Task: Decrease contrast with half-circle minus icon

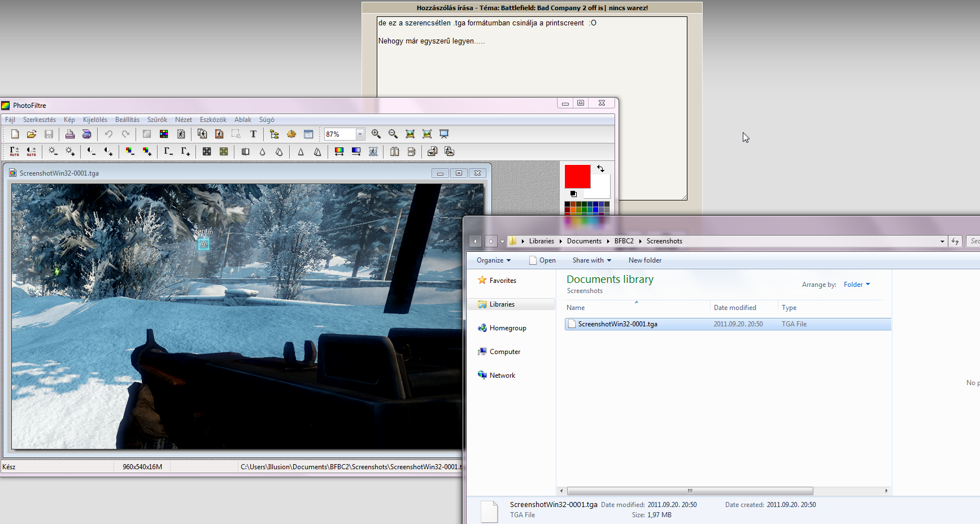Action: tap(91, 151)
